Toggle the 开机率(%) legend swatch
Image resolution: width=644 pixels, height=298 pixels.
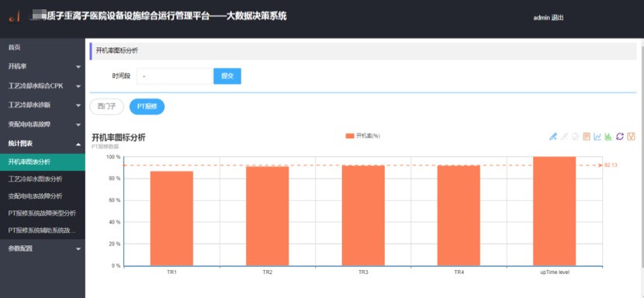point(350,136)
